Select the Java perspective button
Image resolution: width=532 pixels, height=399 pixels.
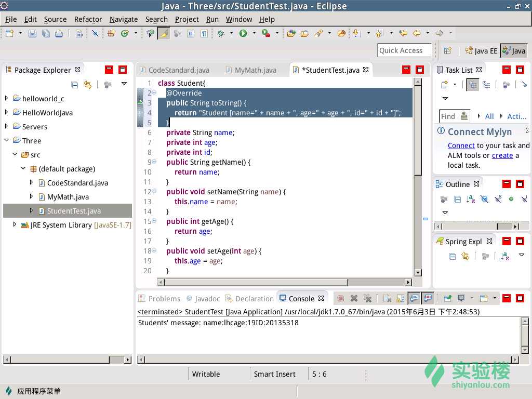514,51
